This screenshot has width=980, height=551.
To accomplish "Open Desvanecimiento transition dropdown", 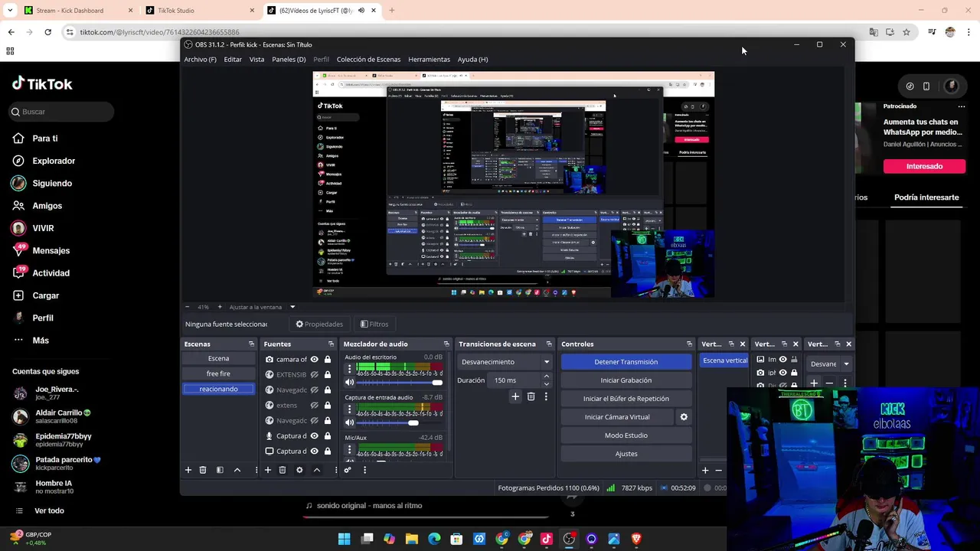I will click(505, 362).
